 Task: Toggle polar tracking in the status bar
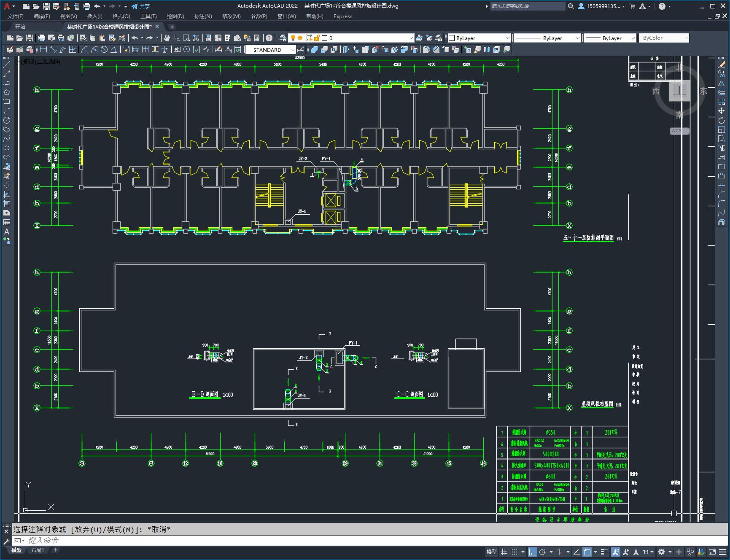(x=542, y=552)
